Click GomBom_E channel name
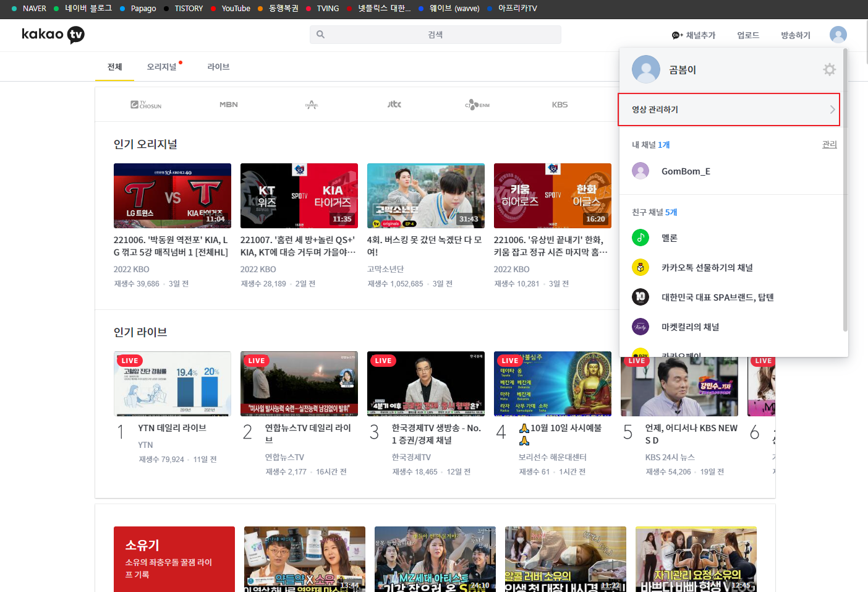The image size is (868, 592). tap(686, 171)
